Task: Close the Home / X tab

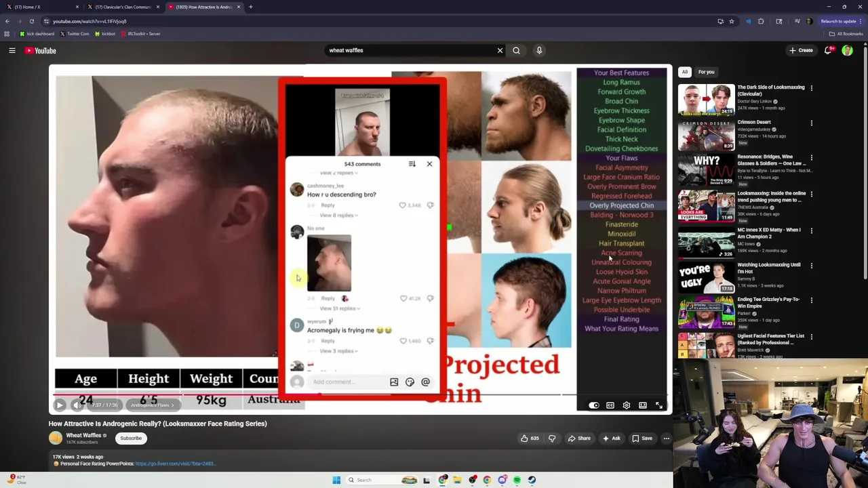Action: coord(77,7)
